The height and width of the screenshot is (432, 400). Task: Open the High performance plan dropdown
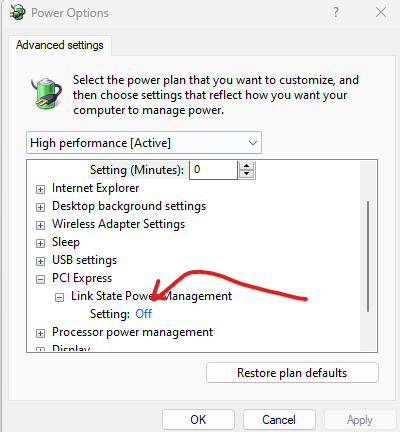144,143
